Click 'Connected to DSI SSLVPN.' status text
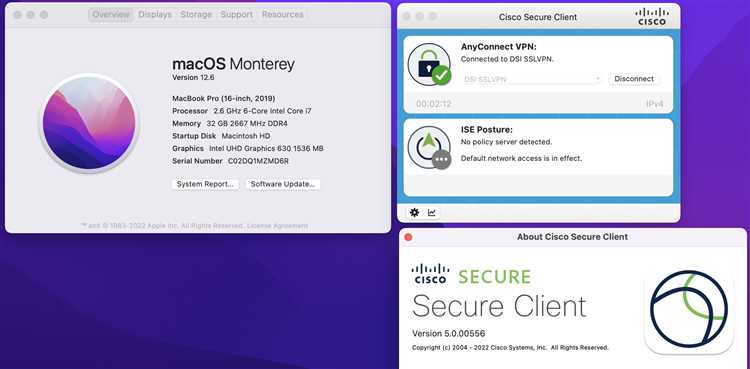750x369 pixels. click(x=507, y=59)
